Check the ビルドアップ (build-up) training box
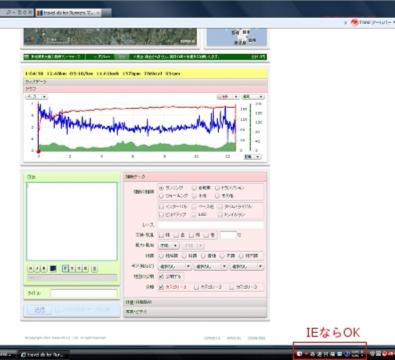This screenshot has height=360, width=395. (x=162, y=215)
